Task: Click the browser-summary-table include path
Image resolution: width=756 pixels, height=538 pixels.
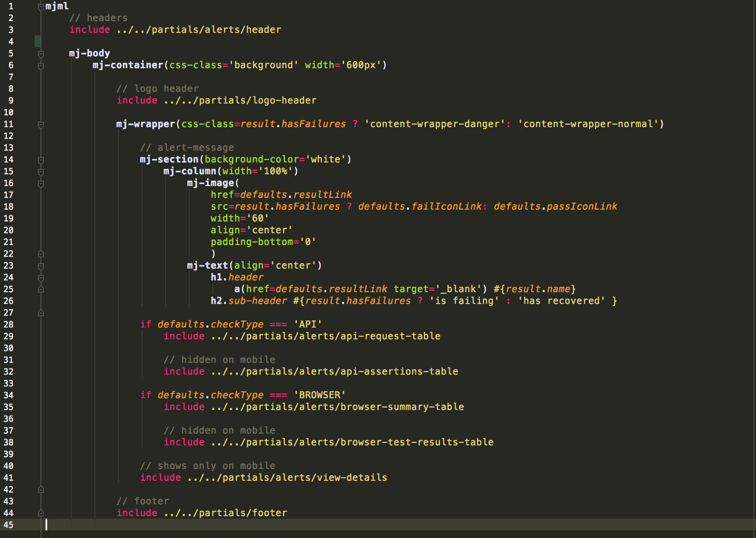Action: pos(337,408)
